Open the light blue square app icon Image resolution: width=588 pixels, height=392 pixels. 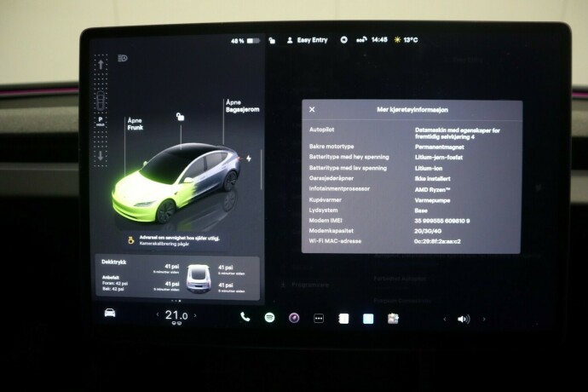point(368,319)
